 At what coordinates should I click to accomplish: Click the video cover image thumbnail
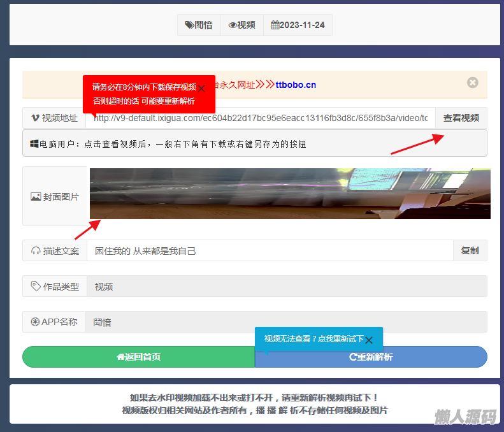(290, 194)
